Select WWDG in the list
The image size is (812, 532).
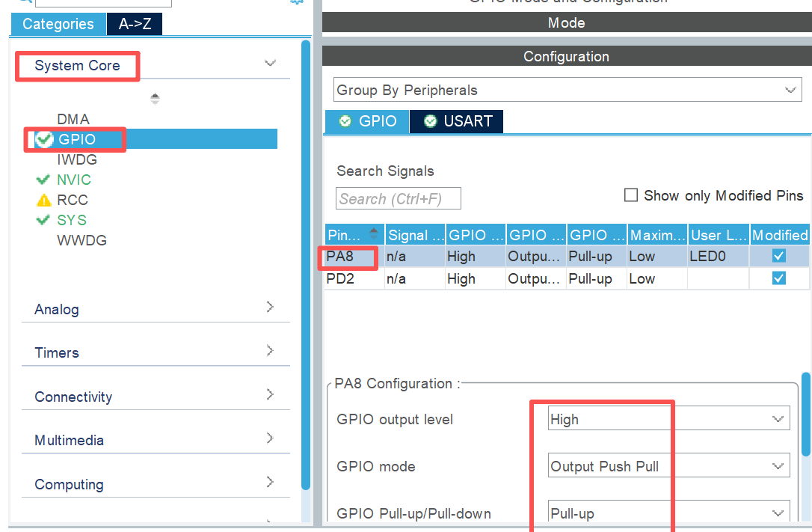coord(81,240)
